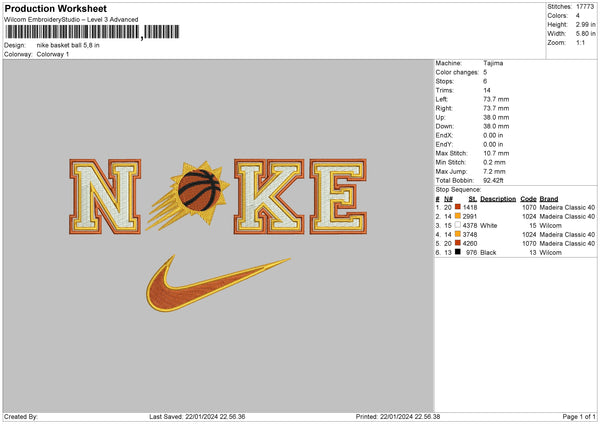Viewport: 600px width, 424px height.
Task: Click stitch count 4260 in stop row 5
Action: pyautogui.click(x=470, y=244)
